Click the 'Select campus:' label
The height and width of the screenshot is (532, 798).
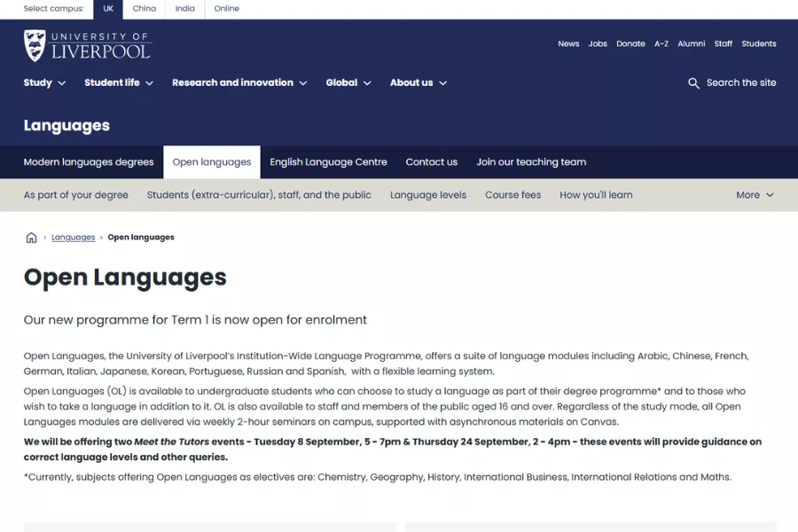point(54,9)
